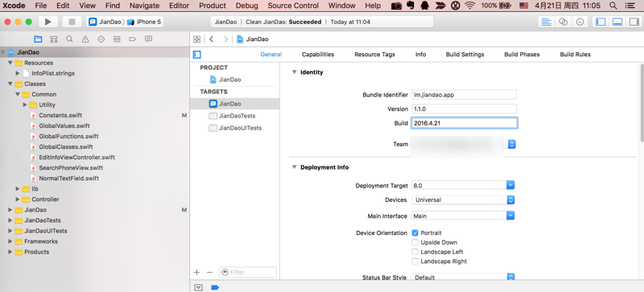Open the Status Bar Style dropdown
Viewport: 644px width, 292px height.
click(510, 278)
